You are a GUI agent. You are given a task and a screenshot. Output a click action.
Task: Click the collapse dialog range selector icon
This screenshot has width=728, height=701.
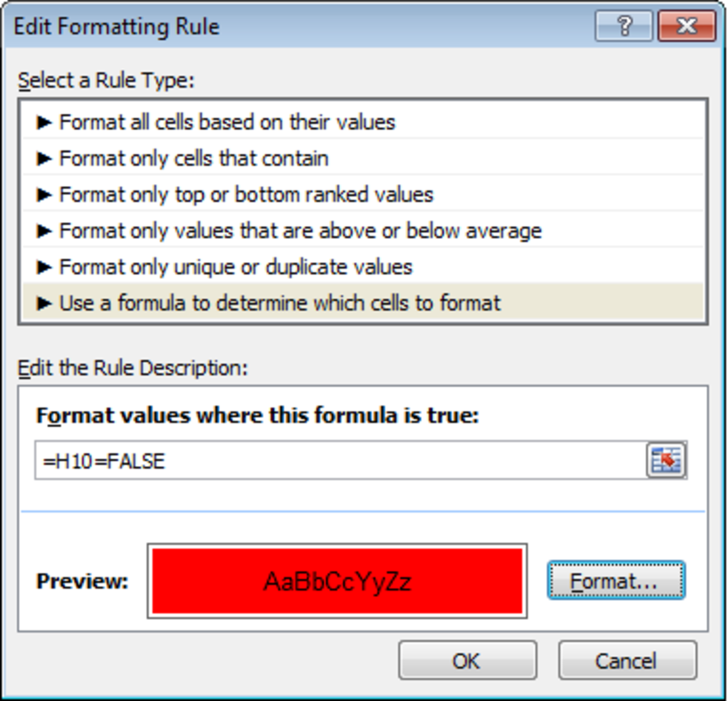pos(666,460)
